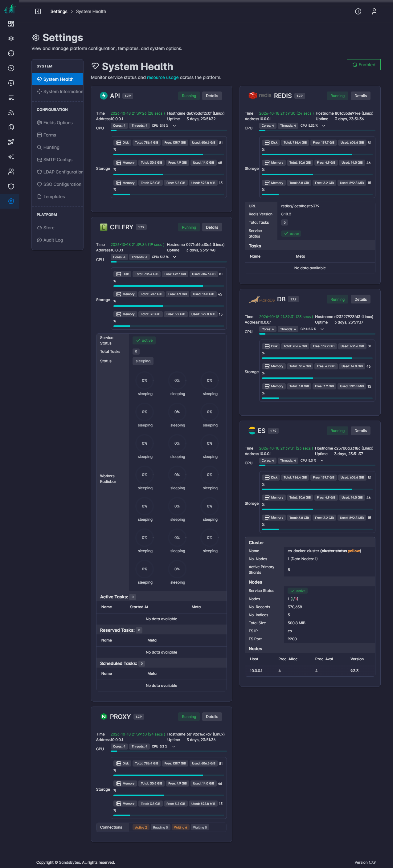Open LDAP Configuration page

pyautogui.click(x=57, y=172)
